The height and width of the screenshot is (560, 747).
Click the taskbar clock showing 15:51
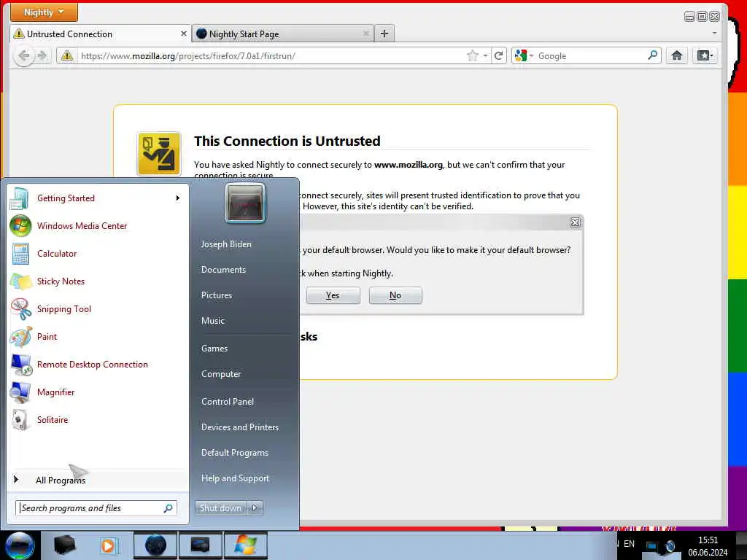click(708, 546)
